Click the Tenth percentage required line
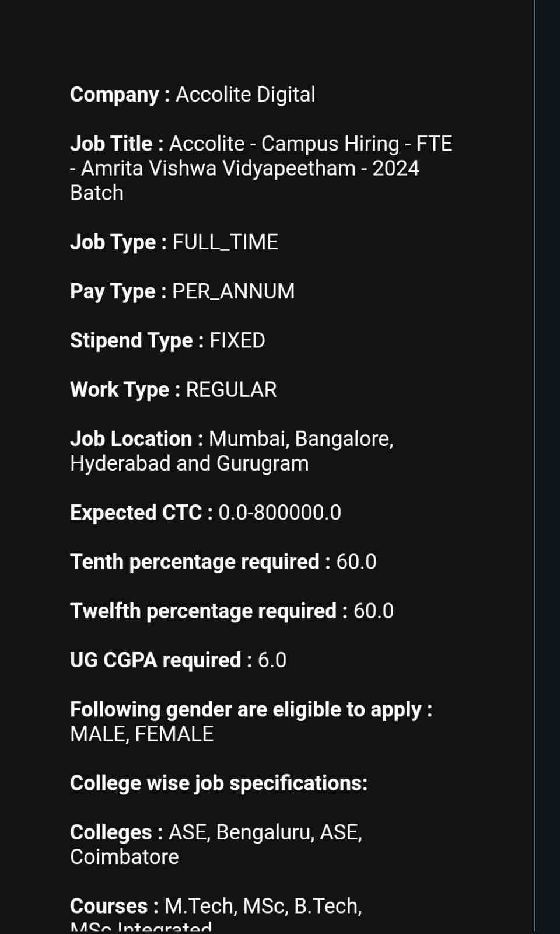Screen dimensions: 560x934 pyautogui.click(x=223, y=562)
